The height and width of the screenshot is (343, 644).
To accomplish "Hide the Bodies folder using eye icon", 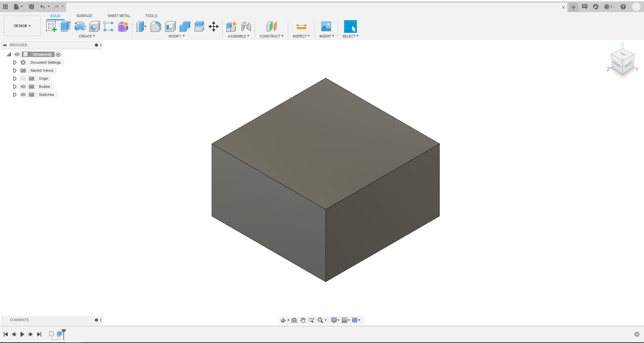I will pos(23,87).
